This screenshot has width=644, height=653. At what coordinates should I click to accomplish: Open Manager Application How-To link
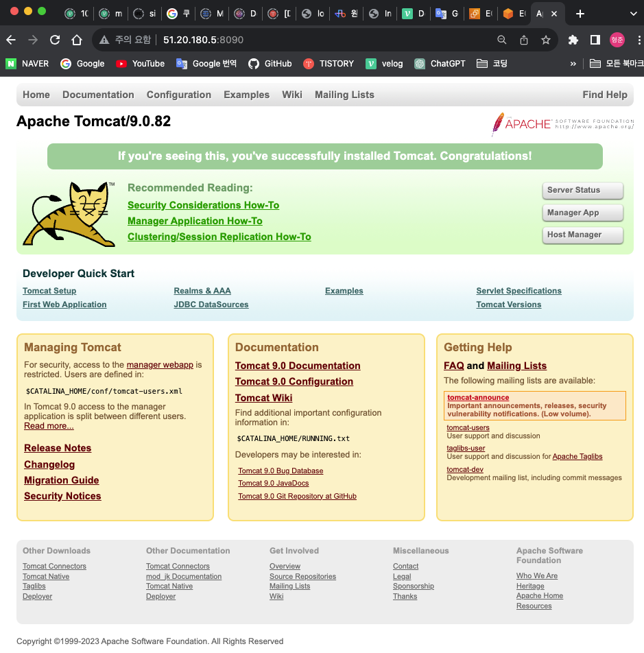(x=195, y=221)
